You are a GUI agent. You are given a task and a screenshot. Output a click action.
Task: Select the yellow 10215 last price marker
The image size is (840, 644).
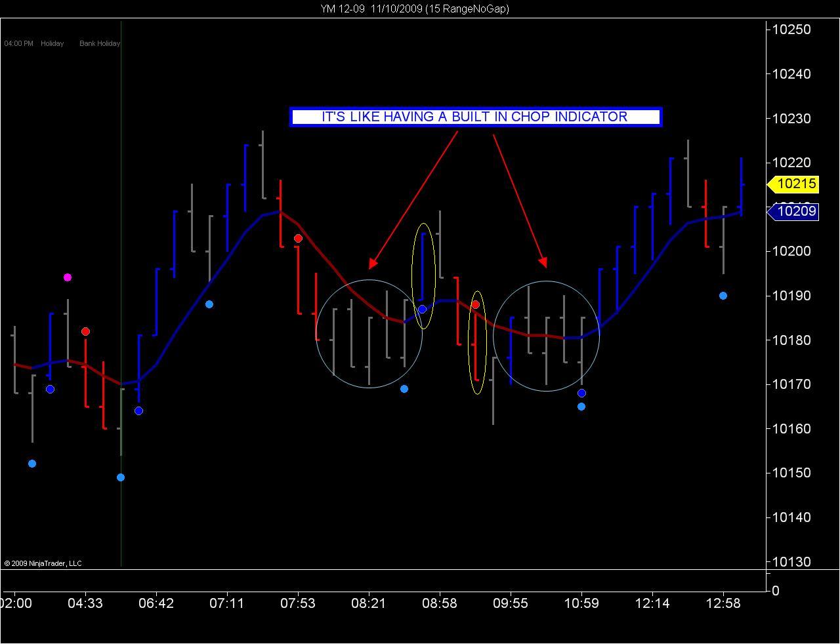793,184
